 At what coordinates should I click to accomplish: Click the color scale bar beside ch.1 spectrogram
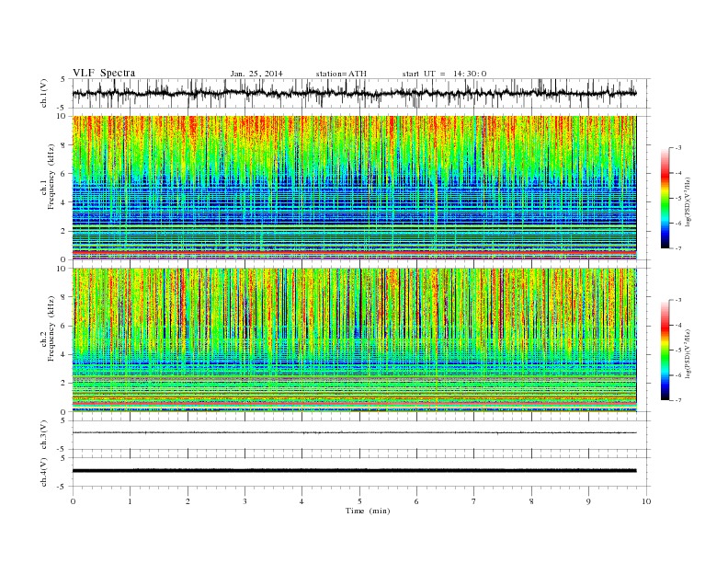click(x=665, y=198)
